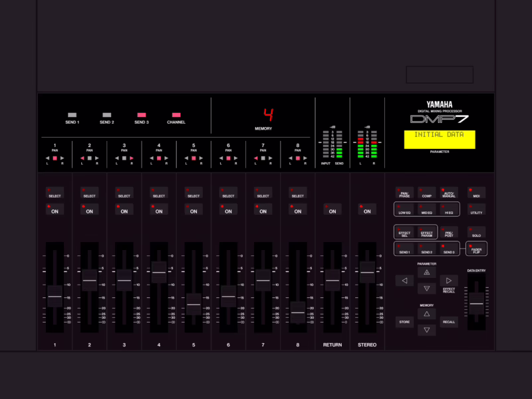Click channel 3 pan right arrow

click(x=132, y=158)
